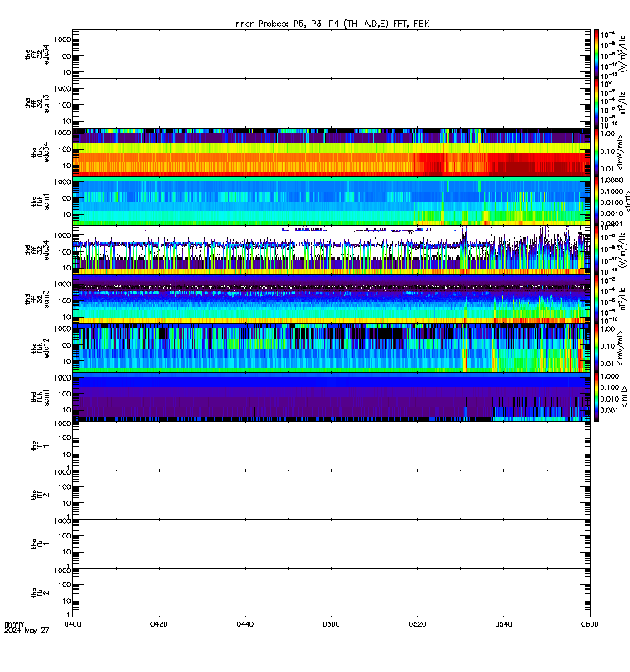Click the color bar beside tha fff edc34 panel

tap(596, 54)
